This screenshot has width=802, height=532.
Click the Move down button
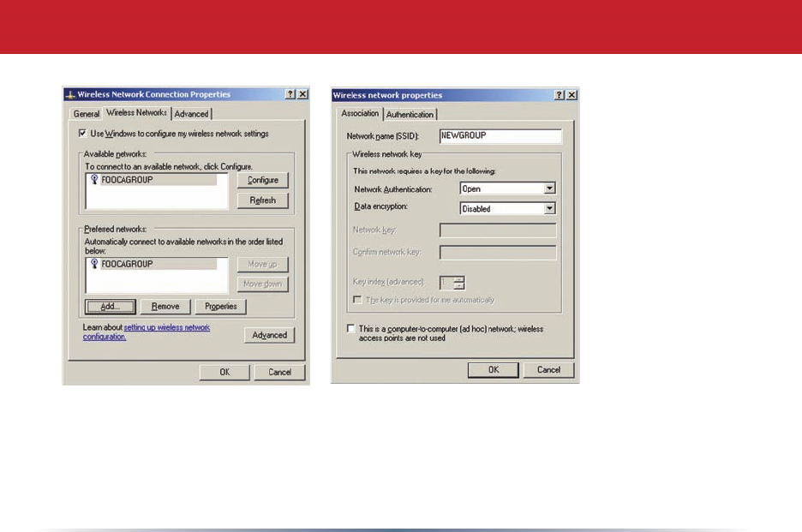point(263,284)
